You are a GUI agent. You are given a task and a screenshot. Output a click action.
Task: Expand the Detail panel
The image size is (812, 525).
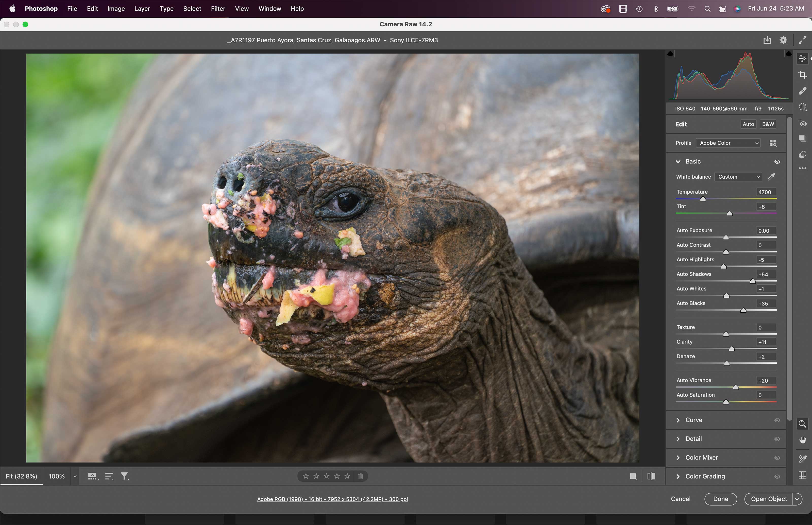678,439
